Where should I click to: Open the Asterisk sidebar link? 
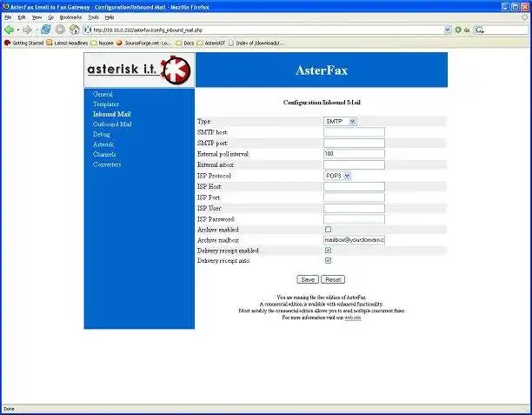pos(103,144)
